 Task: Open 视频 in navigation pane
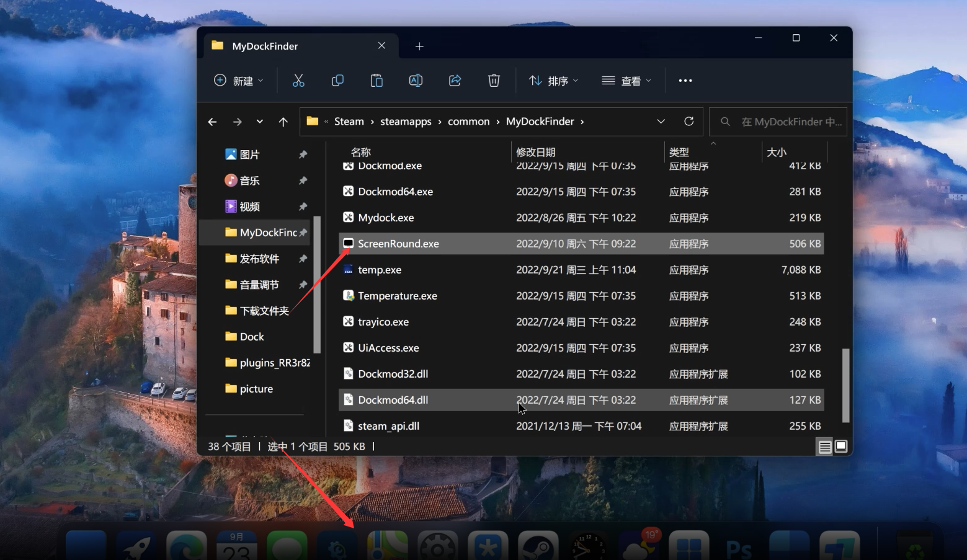[249, 207]
